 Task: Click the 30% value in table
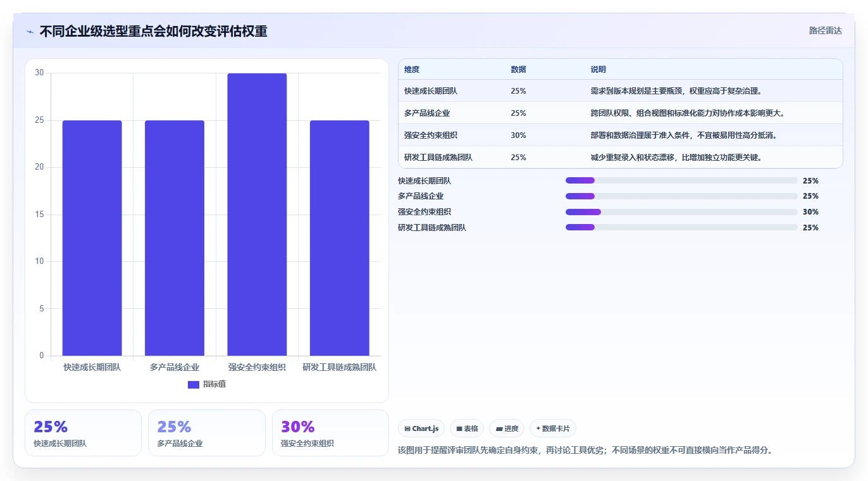[518, 135]
